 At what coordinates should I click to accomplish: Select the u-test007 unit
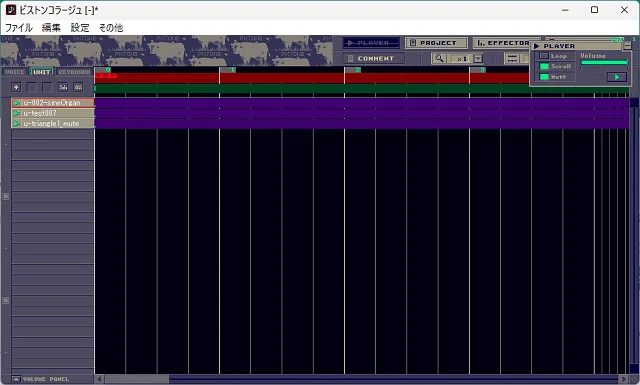click(53, 113)
